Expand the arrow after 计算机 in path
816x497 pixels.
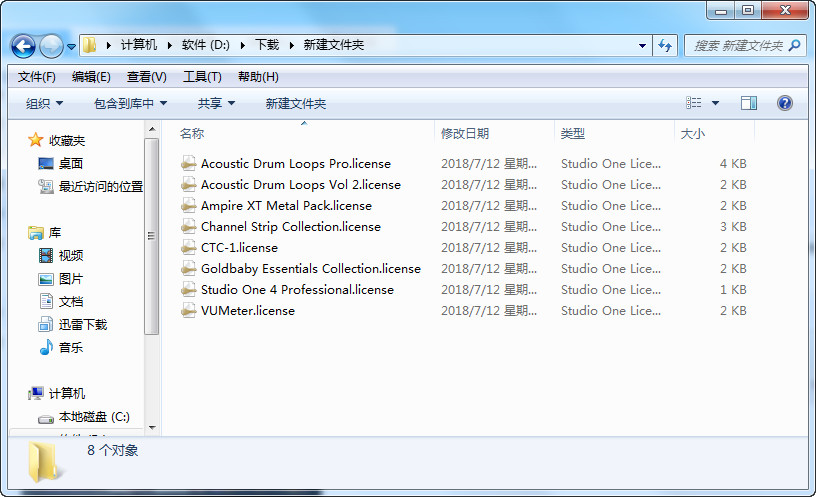170,46
